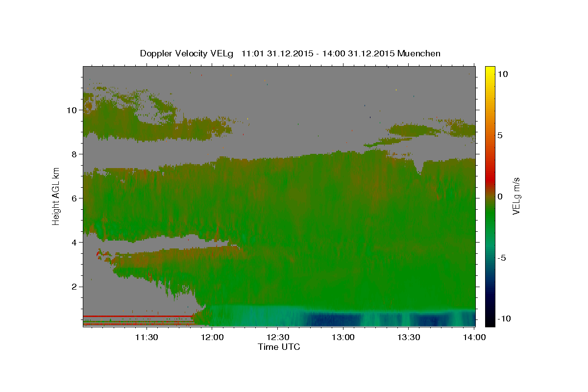
Task: Click the height axis tick label 6
Action: 74,198
